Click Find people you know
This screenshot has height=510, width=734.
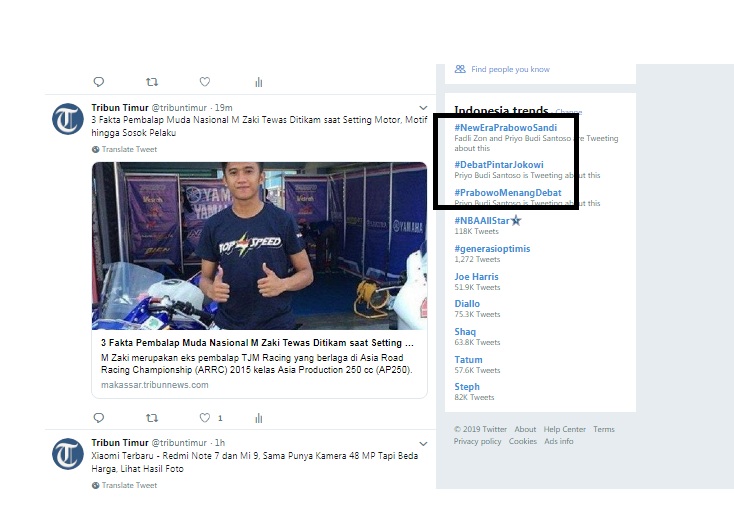pyautogui.click(x=510, y=69)
